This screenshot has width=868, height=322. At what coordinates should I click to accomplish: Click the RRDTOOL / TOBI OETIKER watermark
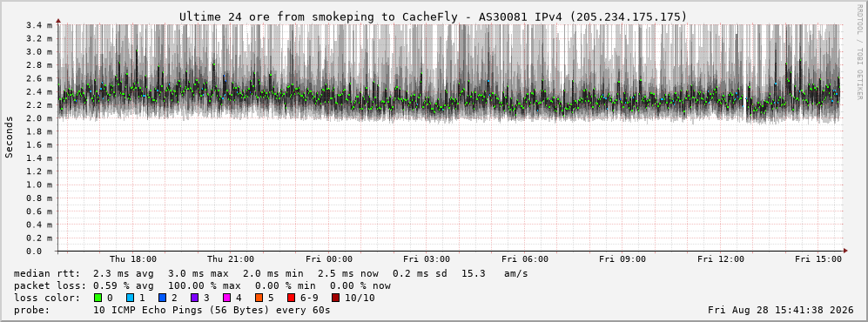click(x=859, y=52)
